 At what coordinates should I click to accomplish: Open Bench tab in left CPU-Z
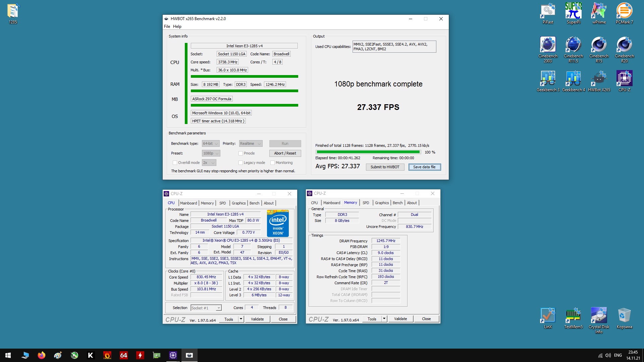click(254, 203)
